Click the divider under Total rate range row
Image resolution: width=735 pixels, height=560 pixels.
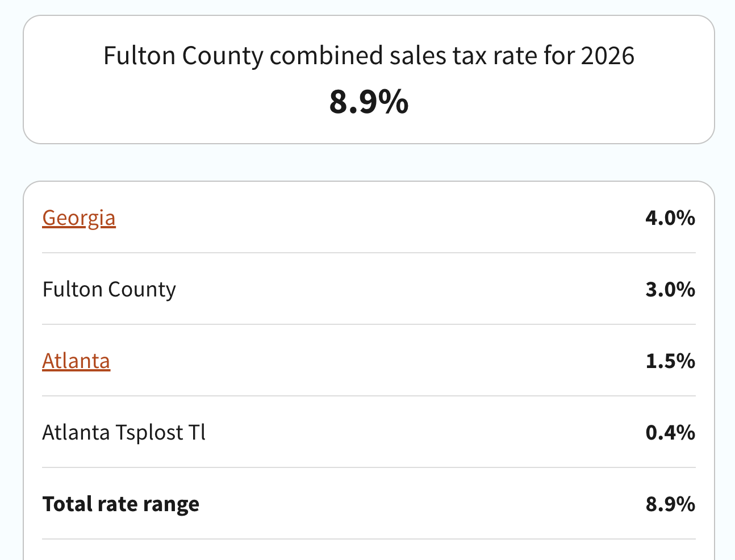point(369,539)
